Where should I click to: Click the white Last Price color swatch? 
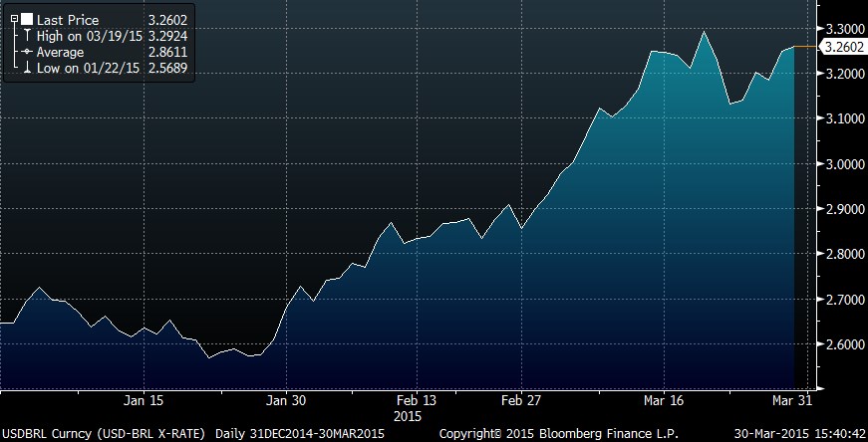click(27, 19)
